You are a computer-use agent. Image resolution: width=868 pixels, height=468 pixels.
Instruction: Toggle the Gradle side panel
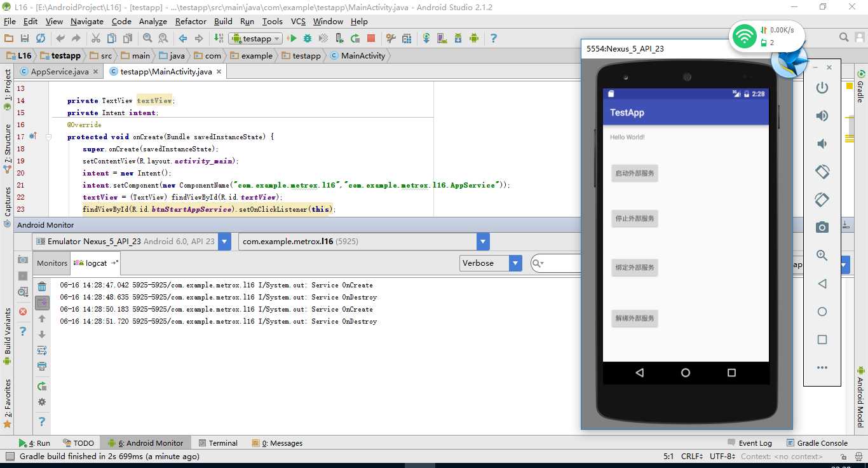[860, 86]
